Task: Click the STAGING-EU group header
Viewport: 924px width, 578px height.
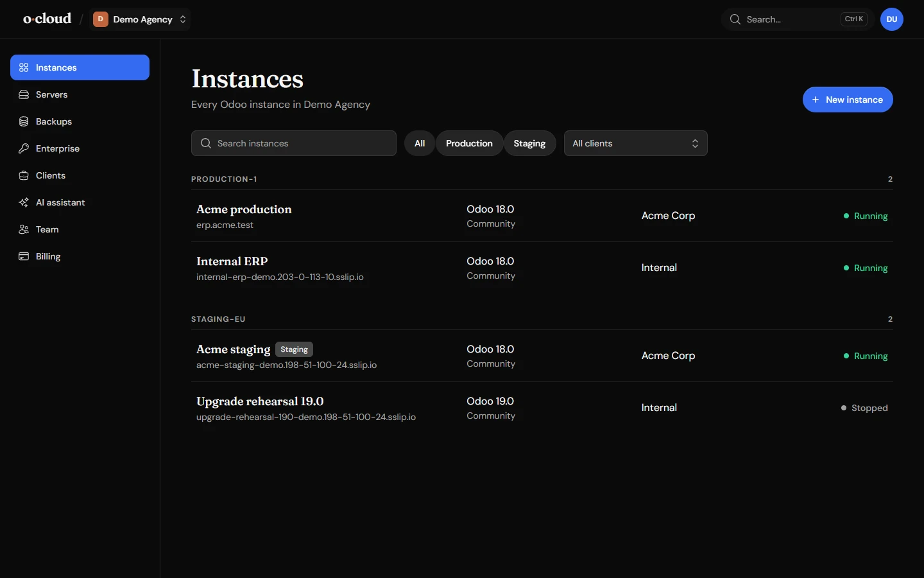Action: tap(218, 319)
